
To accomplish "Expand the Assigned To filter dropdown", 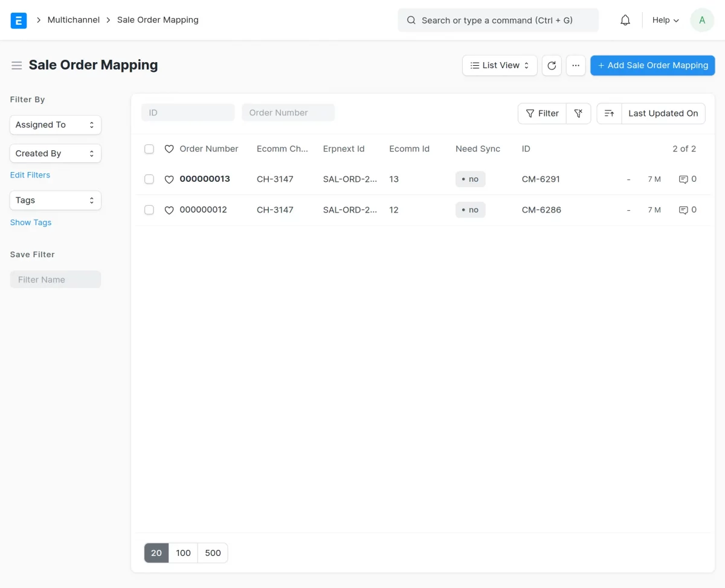I will click(x=55, y=125).
